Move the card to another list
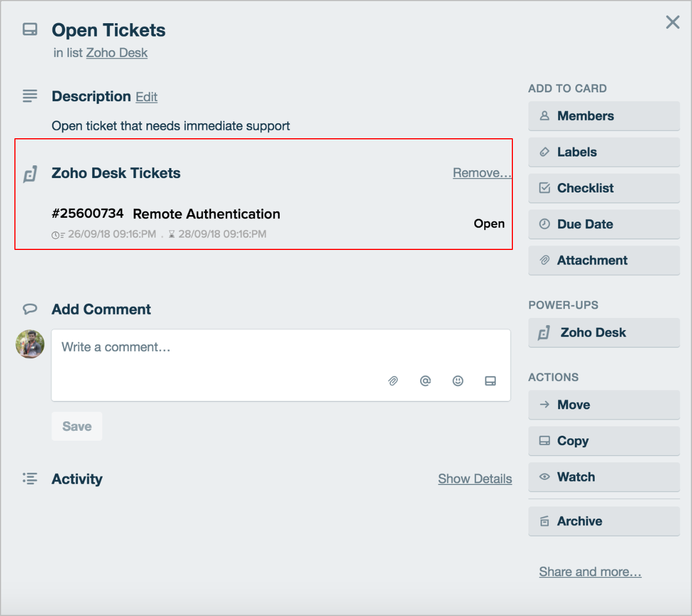692x616 pixels. (x=604, y=405)
